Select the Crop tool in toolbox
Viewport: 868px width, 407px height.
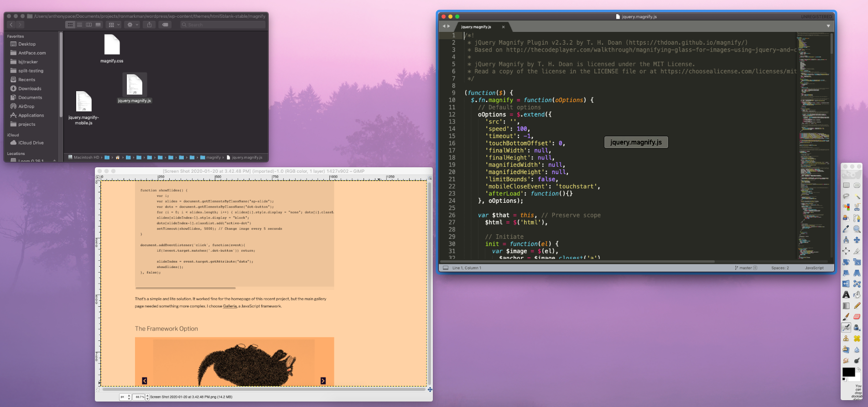[857, 251]
